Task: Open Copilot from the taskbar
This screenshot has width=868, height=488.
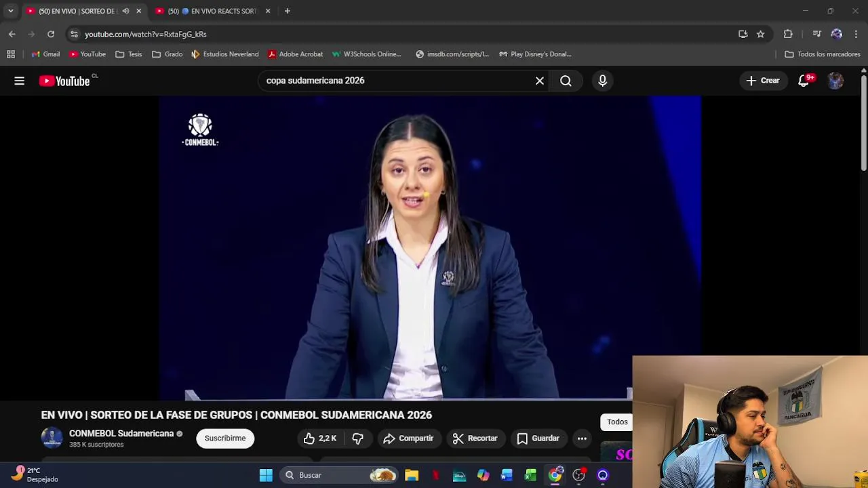Action: (483, 475)
